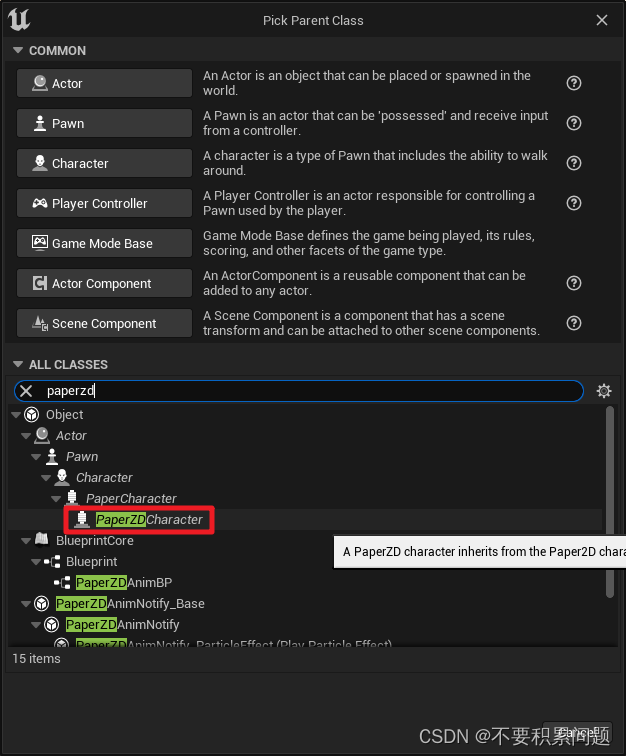Select PaperCharacter in the class tree

coord(131,499)
